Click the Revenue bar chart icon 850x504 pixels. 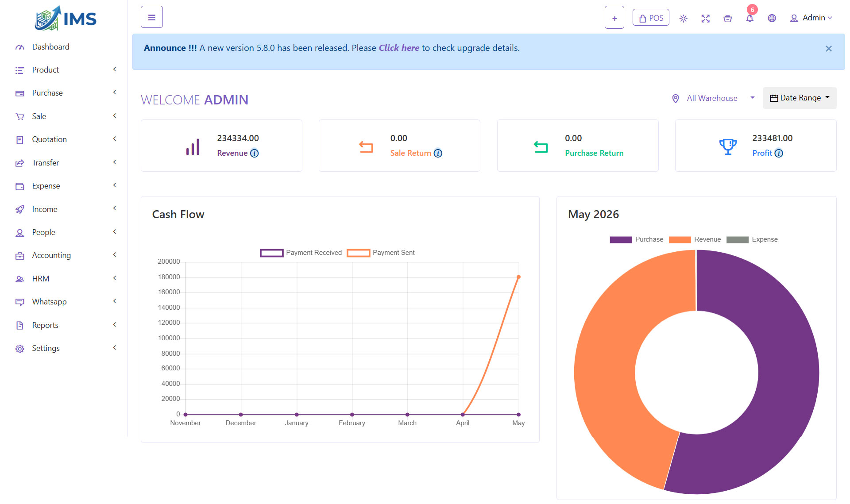click(193, 146)
